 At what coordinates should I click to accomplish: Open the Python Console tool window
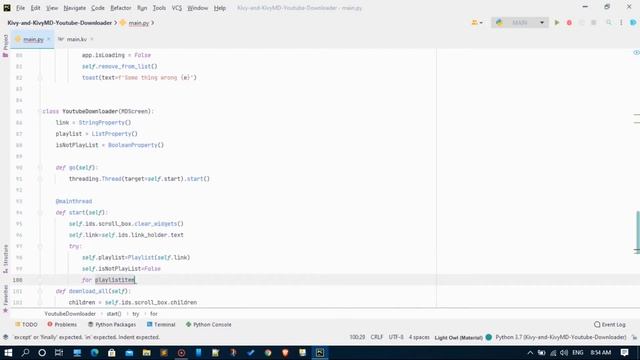tap(208, 324)
